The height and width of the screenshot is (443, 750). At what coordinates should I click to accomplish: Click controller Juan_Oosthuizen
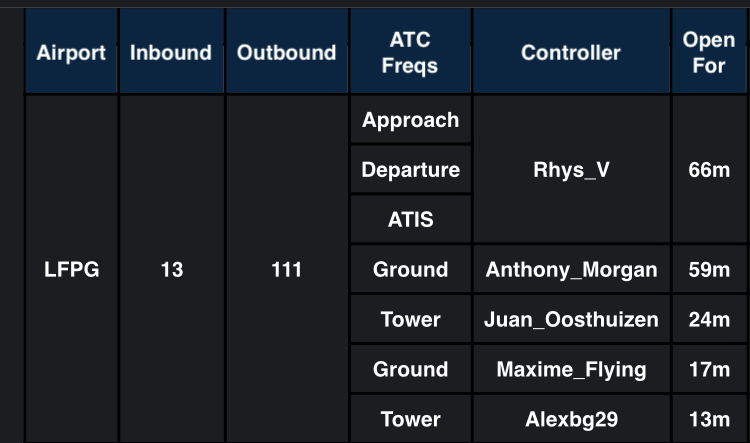click(571, 320)
